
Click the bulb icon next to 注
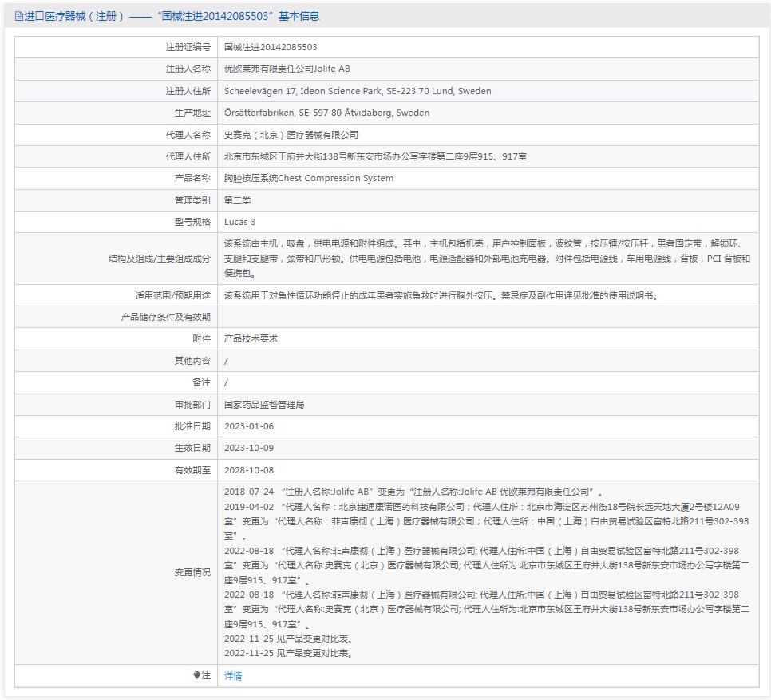(x=196, y=675)
